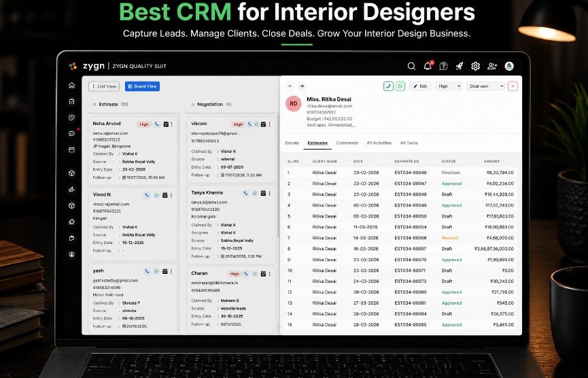Click calendar icon on Neha Arvind card
This screenshot has width=588, height=378.
coord(166,124)
